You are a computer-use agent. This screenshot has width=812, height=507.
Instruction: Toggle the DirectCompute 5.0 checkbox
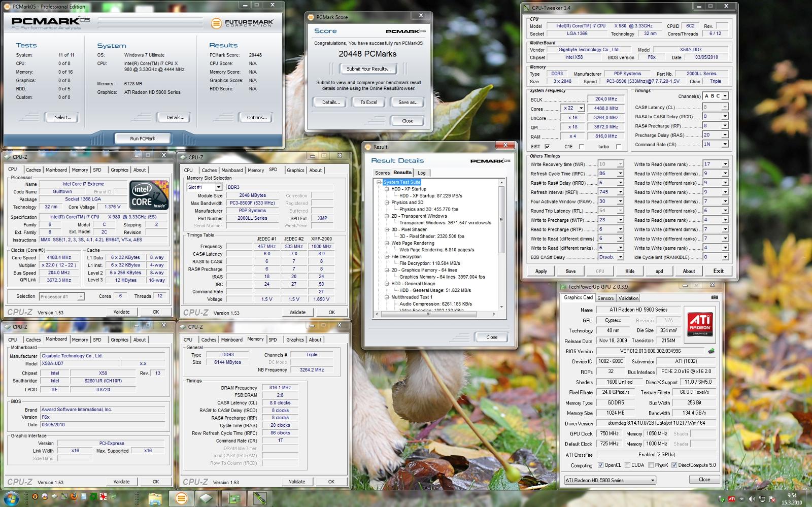click(x=674, y=465)
